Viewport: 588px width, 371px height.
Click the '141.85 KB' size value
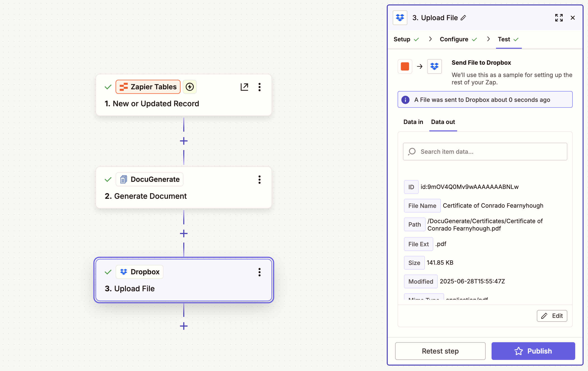pyautogui.click(x=440, y=263)
